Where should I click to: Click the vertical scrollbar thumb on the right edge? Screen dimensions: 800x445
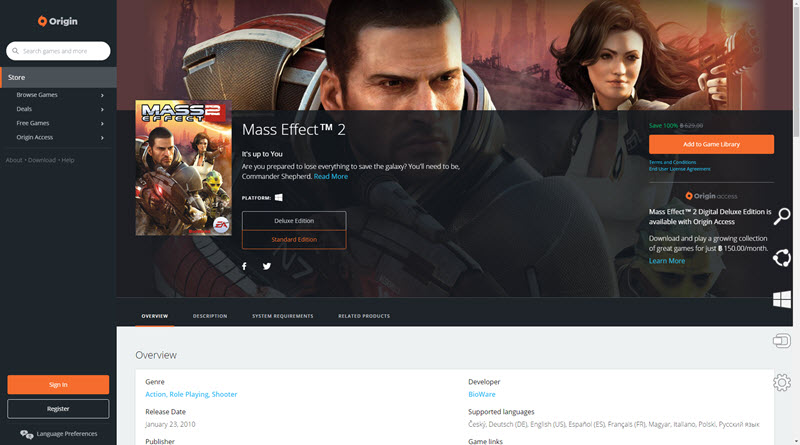pos(796,71)
